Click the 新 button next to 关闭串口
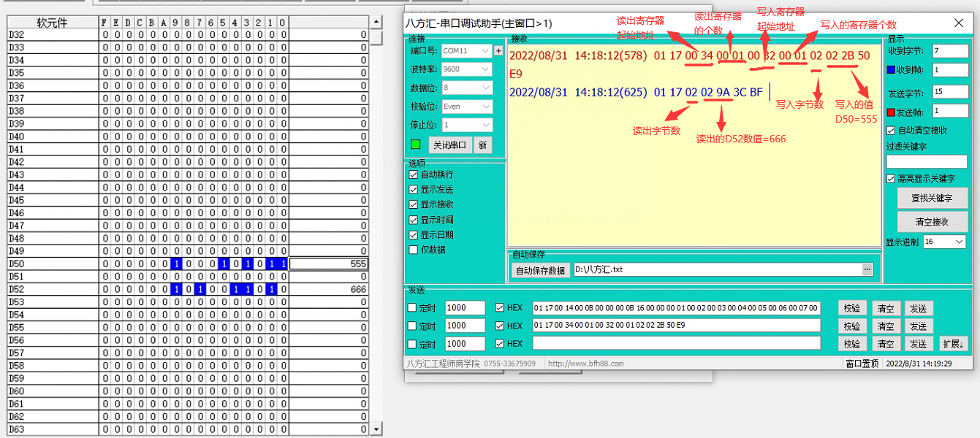 point(482,145)
